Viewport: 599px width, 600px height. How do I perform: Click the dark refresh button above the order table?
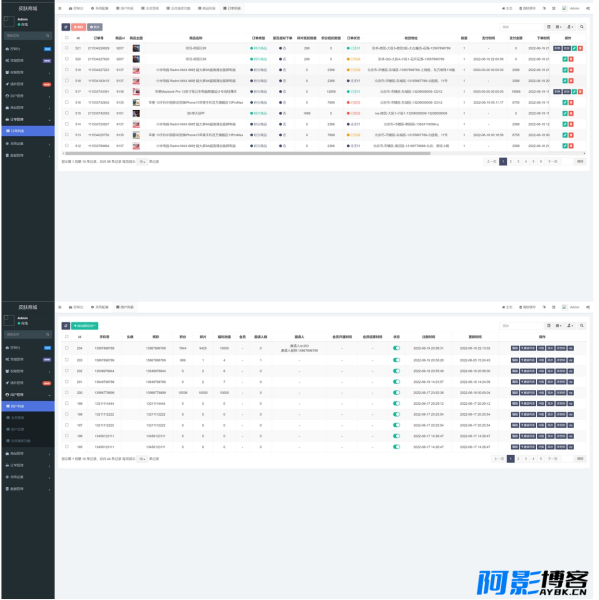tap(66, 27)
